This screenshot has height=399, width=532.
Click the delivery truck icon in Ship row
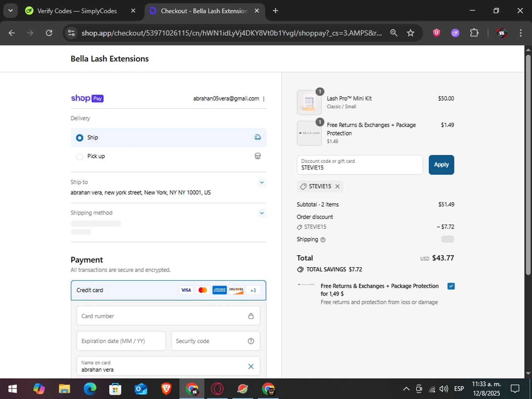point(258,137)
